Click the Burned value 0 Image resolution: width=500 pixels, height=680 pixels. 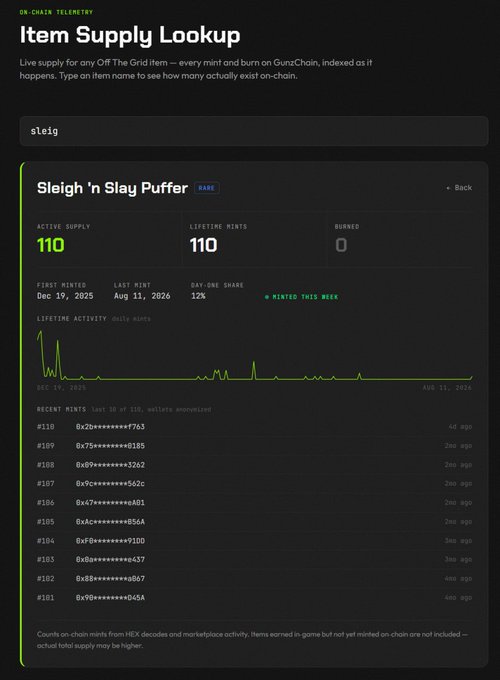pyautogui.click(x=341, y=245)
